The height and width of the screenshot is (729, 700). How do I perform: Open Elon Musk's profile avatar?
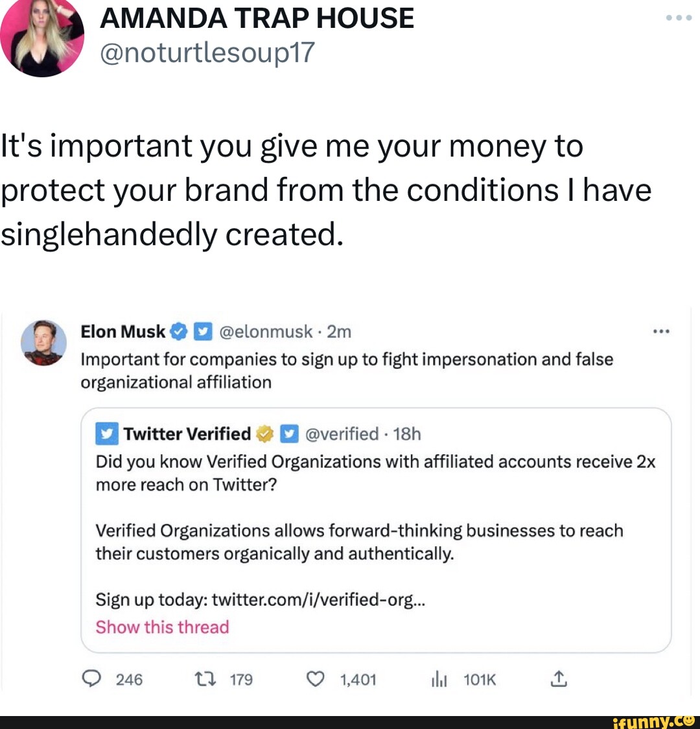pos(44,343)
